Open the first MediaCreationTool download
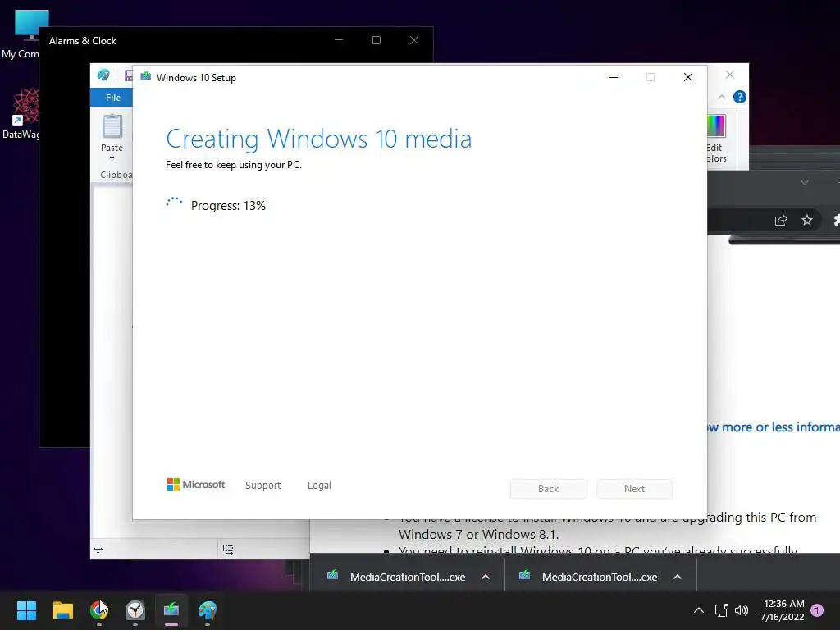This screenshot has width=840, height=630. [x=396, y=577]
